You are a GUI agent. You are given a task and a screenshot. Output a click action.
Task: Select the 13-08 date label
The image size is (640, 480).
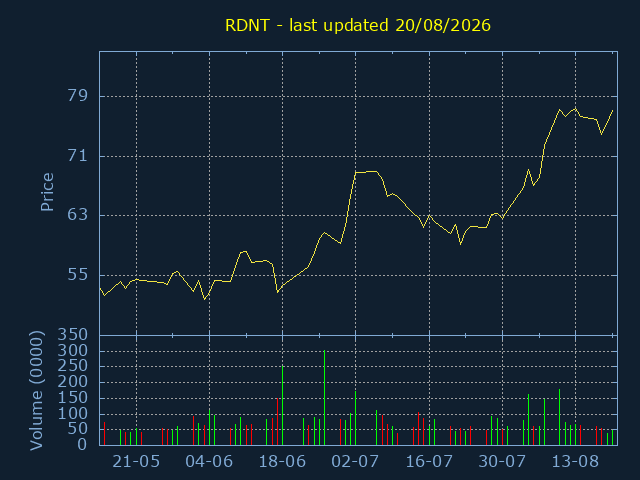pos(575,462)
